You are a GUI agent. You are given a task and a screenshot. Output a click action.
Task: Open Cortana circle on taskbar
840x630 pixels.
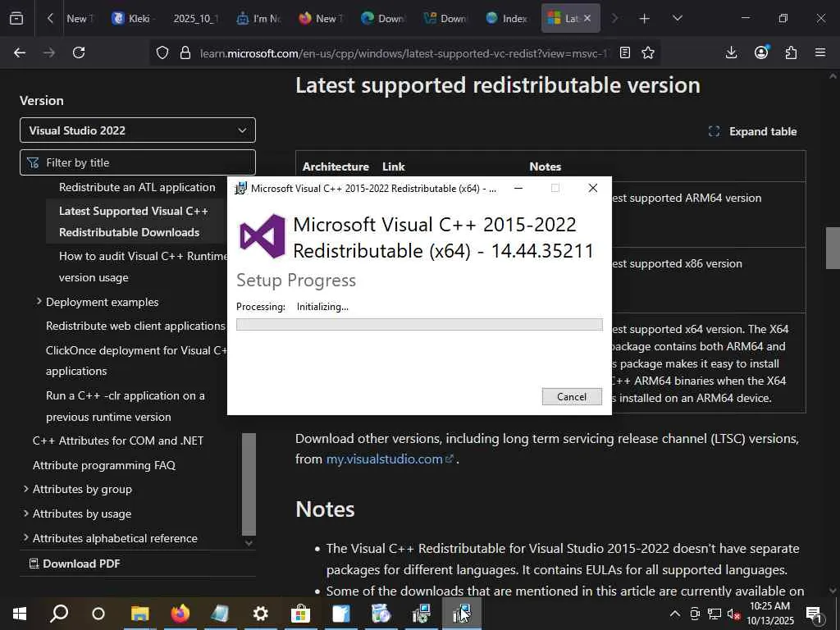coord(98,614)
